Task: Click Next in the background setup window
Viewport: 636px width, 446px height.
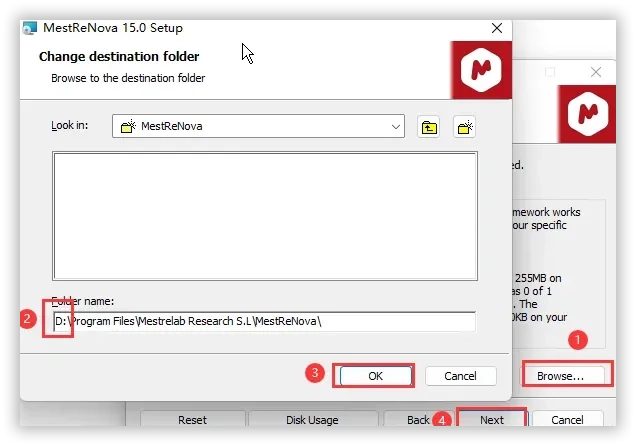Action: (x=492, y=419)
